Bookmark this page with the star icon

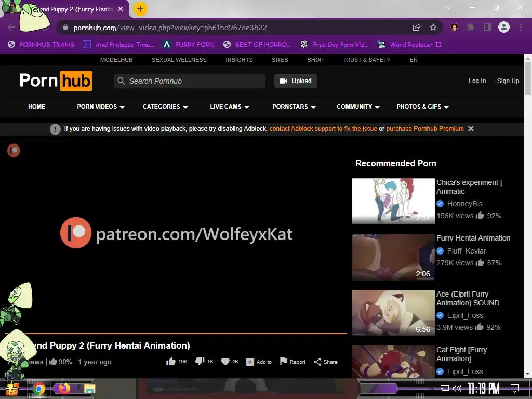coord(433,28)
